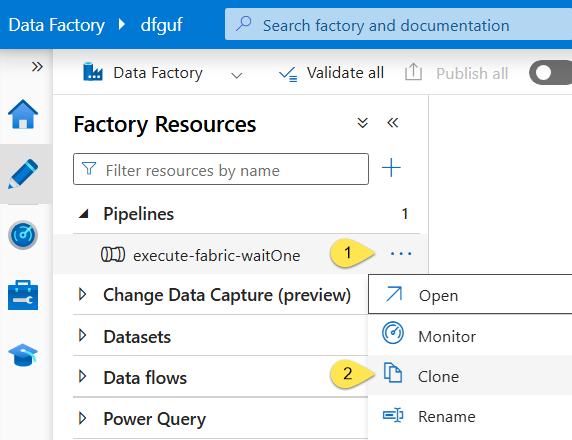
Task: Expand the left navigation with double chevron
Action: [37, 67]
